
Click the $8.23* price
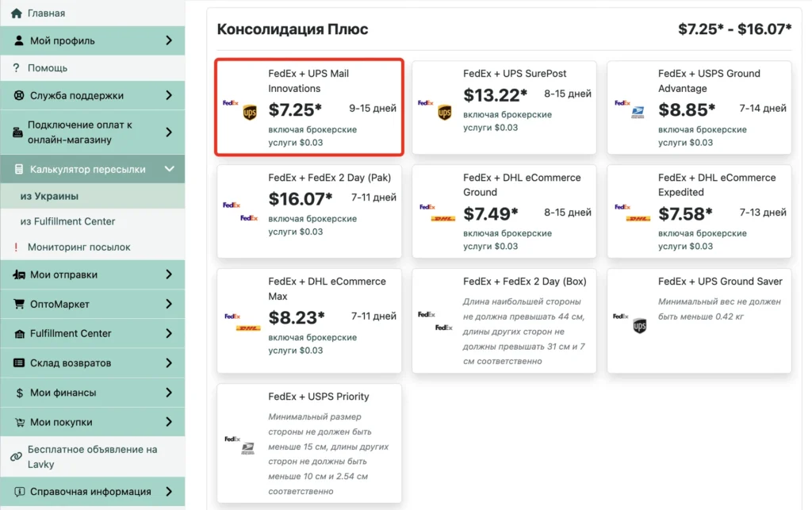coord(297,318)
